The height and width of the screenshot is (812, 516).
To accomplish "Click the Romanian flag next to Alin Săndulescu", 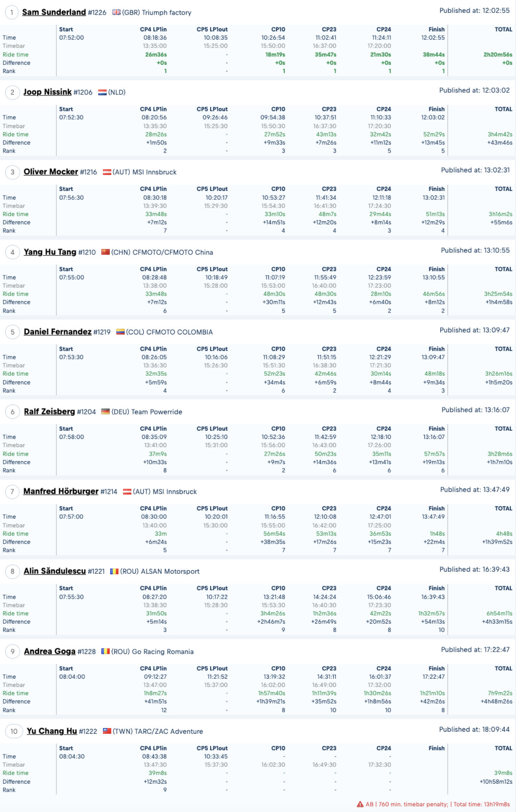I will coord(114,571).
